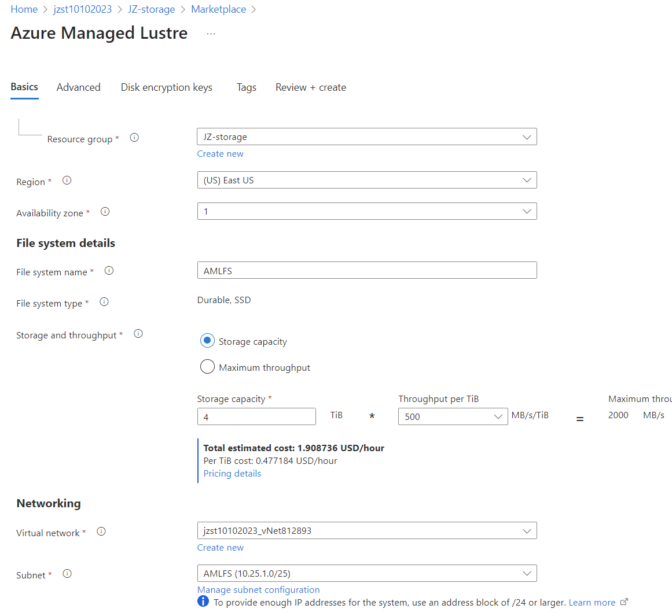This screenshot has height=616, width=672.
Task: Go to the Tags tab
Action: pos(247,87)
